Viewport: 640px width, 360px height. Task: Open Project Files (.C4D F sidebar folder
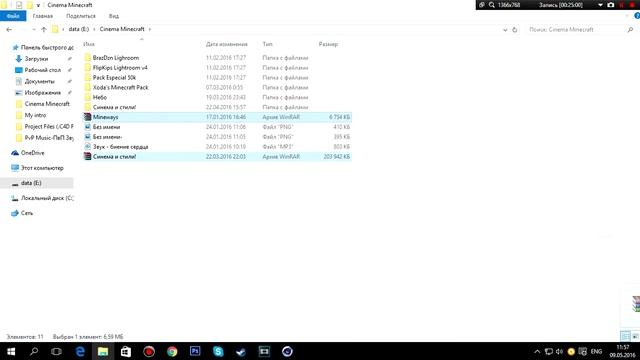pyautogui.click(x=49, y=127)
